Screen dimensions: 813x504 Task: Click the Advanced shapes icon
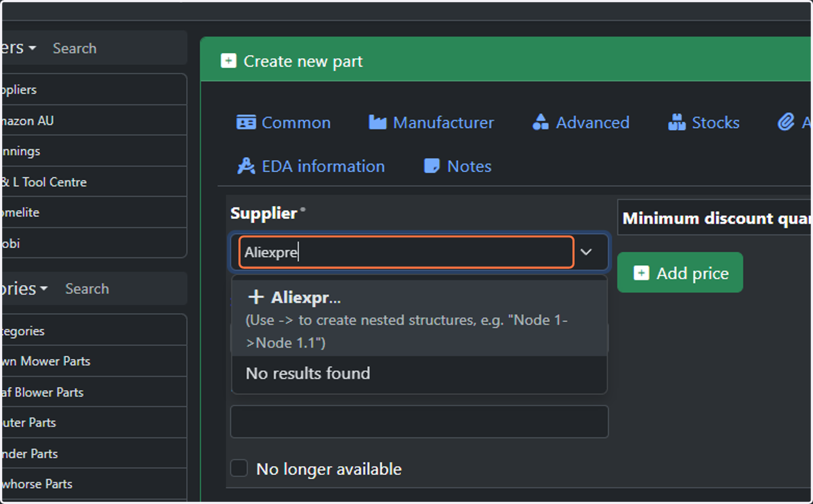541,123
